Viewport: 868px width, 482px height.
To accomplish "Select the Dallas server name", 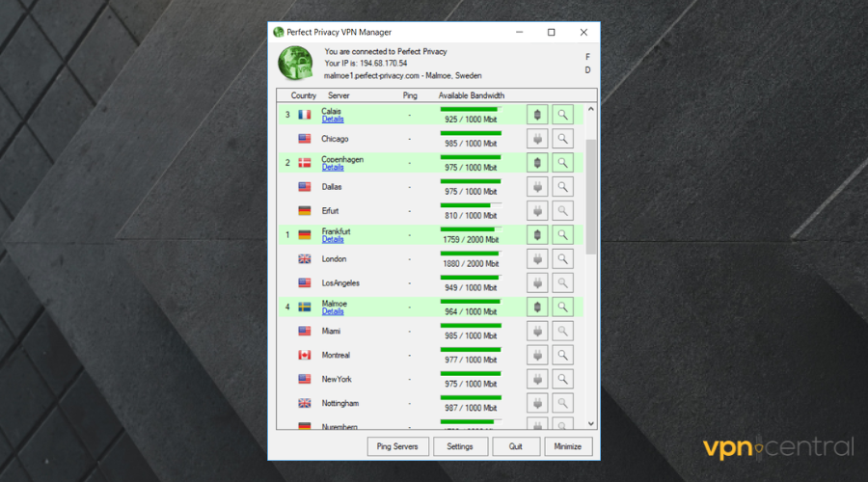I will coord(332,187).
